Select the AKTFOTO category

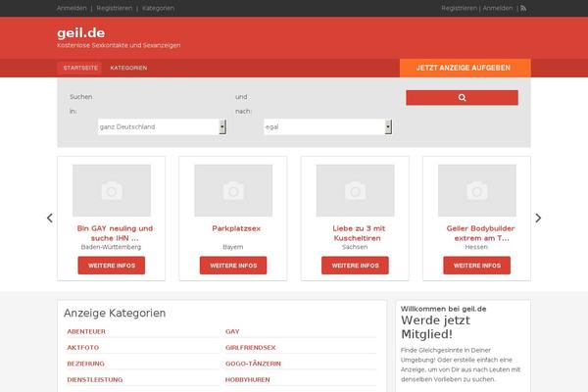(83, 348)
